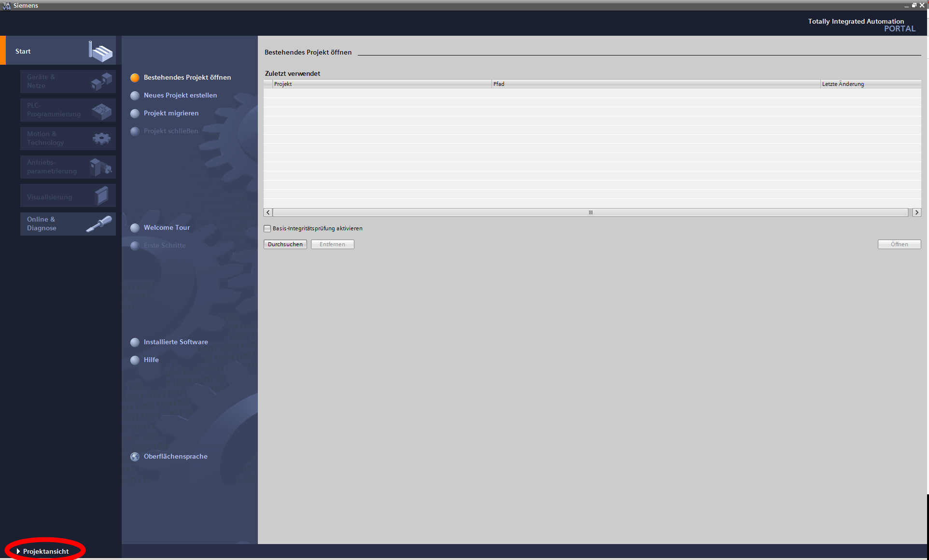Click the Online & Diagnose screwdriver icon
This screenshot has width=929, height=560.
(x=99, y=224)
